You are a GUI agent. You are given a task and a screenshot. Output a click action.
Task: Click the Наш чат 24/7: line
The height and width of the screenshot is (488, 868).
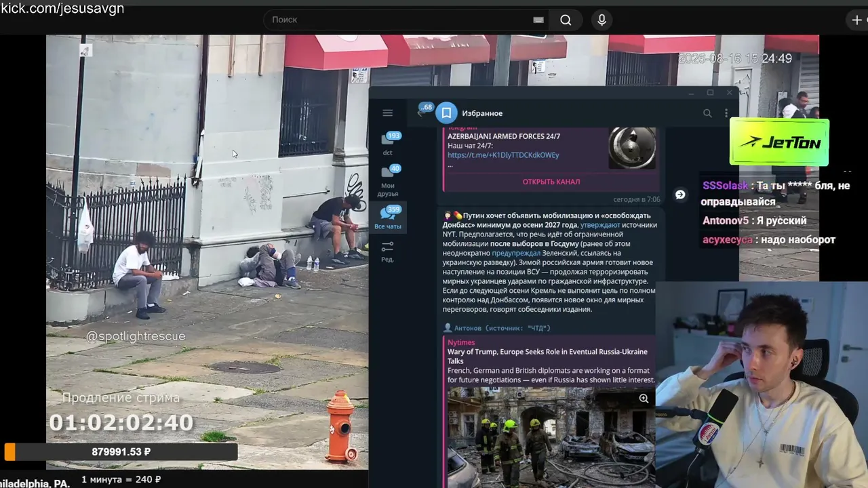(x=470, y=146)
